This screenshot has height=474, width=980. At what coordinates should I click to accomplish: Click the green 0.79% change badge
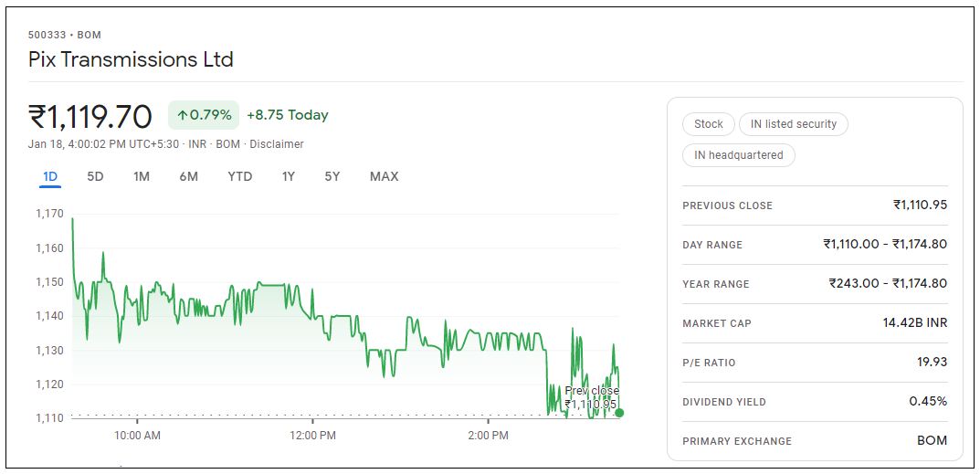pyautogui.click(x=204, y=115)
